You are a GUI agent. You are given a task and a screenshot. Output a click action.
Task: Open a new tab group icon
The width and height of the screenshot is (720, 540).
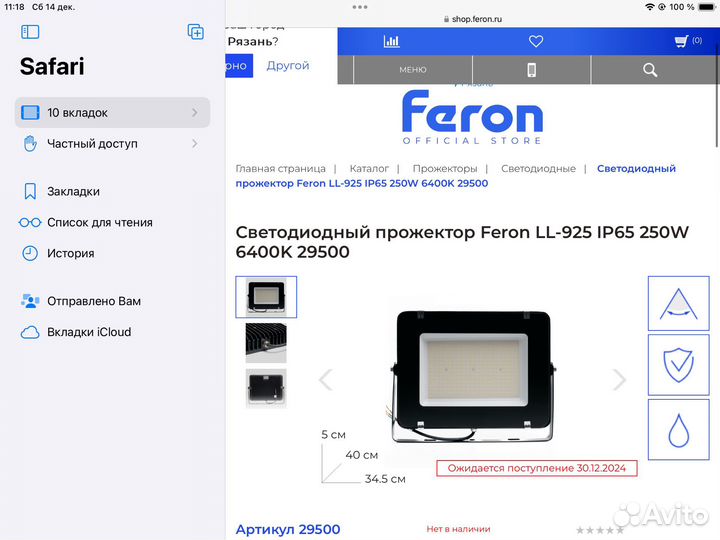pyautogui.click(x=196, y=32)
